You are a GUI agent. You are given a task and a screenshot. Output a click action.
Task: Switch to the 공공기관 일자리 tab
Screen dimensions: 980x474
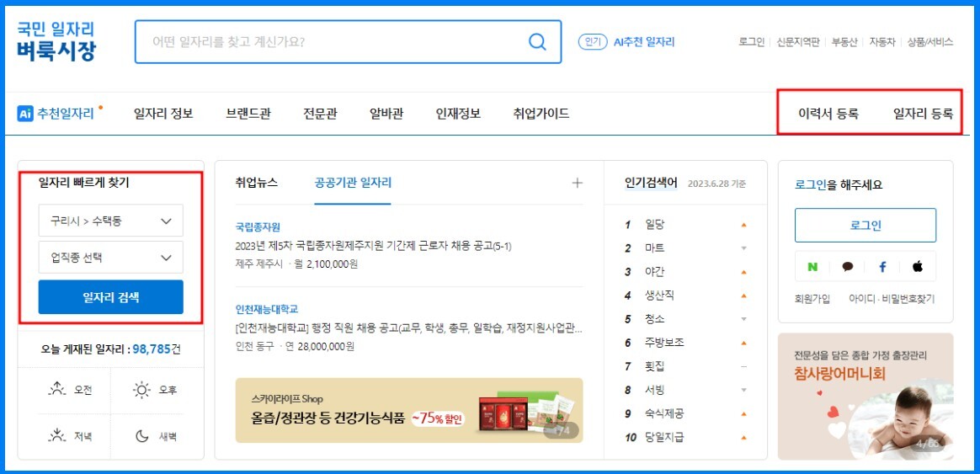353,183
